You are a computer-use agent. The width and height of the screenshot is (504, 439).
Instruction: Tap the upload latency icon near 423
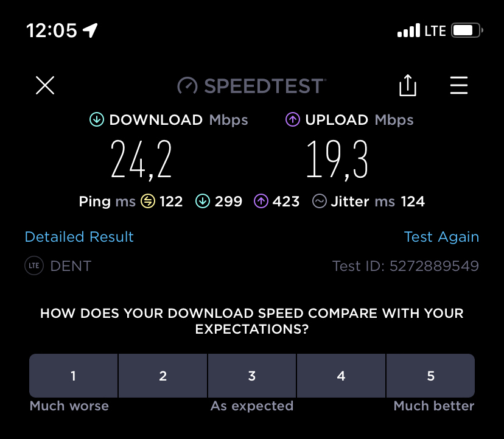pos(261,202)
